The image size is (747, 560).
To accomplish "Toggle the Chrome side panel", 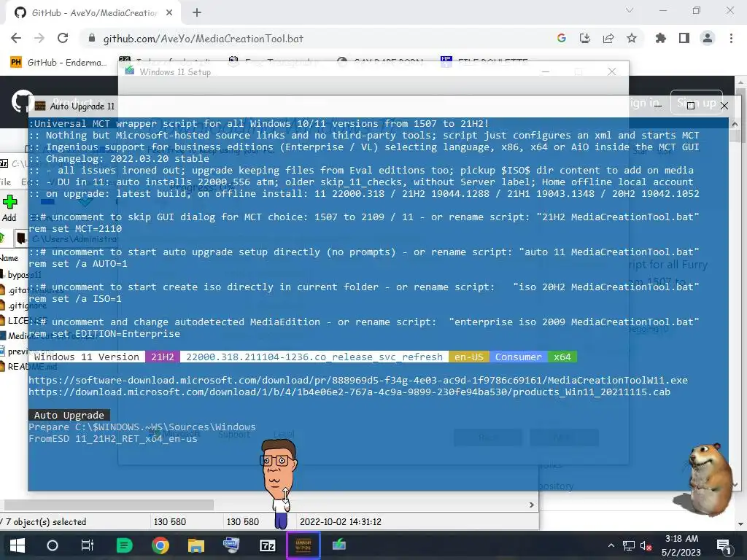I will (684, 39).
